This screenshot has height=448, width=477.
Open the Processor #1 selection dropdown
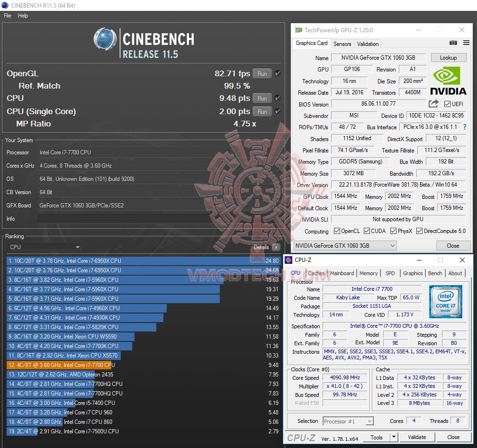click(348, 421)
